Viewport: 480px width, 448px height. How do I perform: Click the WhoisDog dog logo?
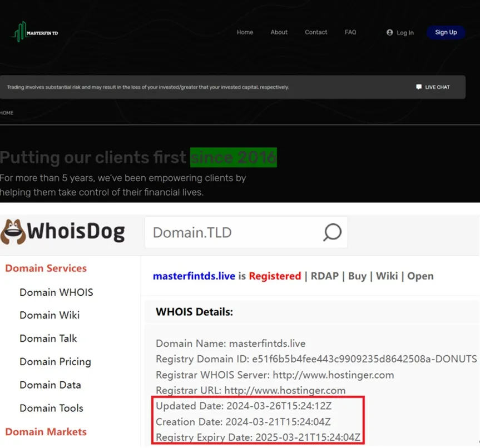pyautogui.click(x=13, y=232)
